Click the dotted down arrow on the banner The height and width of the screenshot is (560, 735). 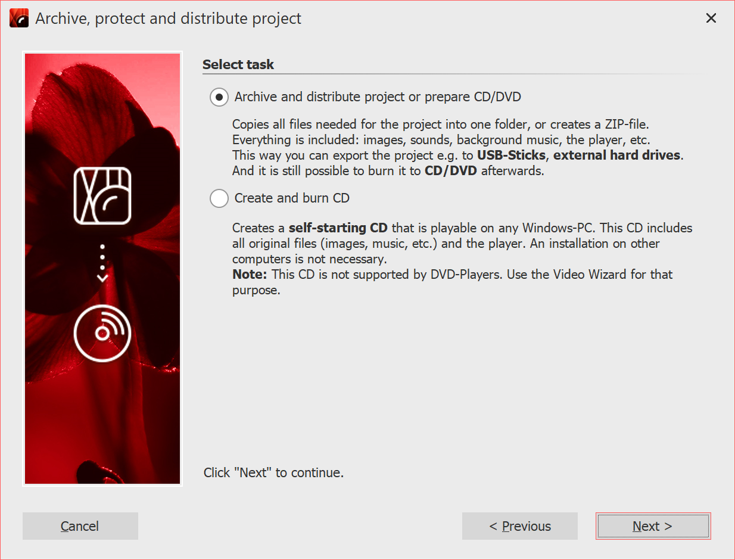tap(102, 263)
